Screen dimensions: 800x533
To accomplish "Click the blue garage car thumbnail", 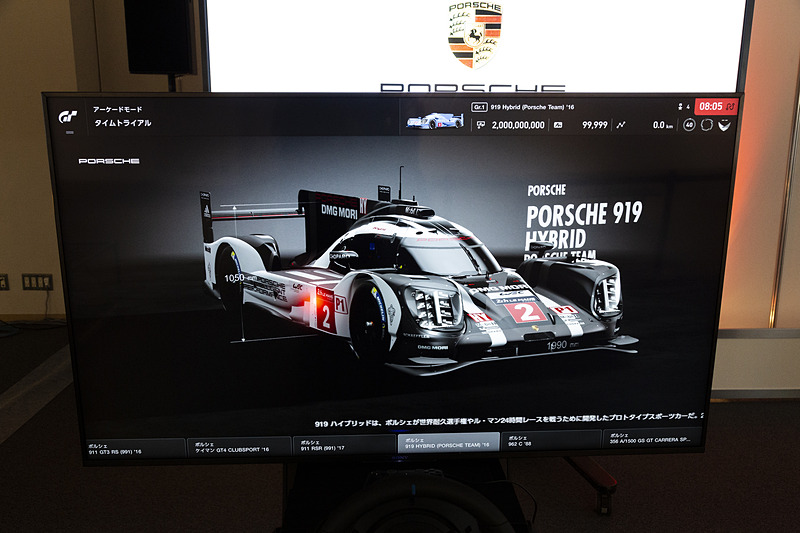I will [x=435, y=121].
